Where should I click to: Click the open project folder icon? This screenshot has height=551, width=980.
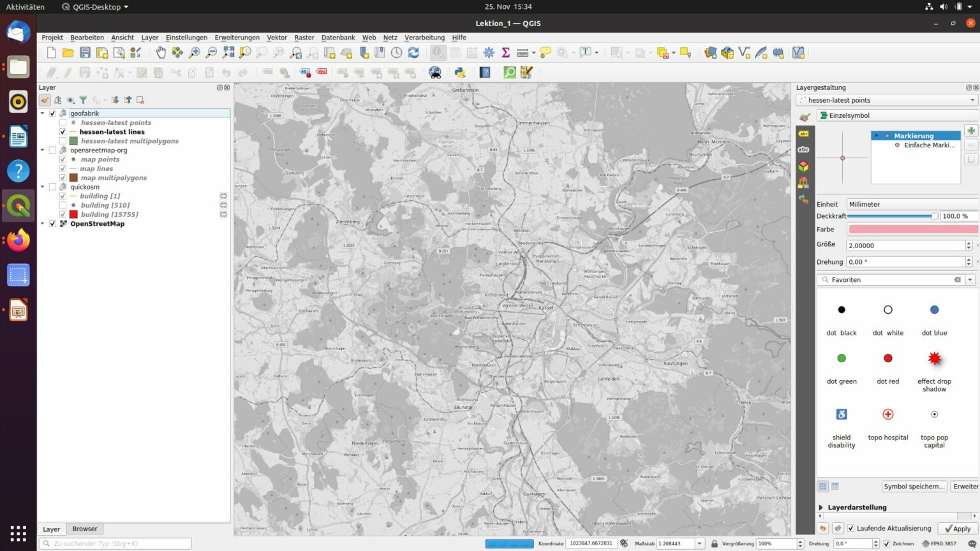68,53
